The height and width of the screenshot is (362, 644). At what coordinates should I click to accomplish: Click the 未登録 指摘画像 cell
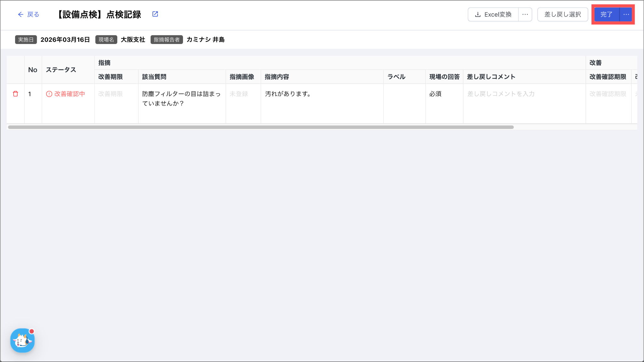pos(239,94)
